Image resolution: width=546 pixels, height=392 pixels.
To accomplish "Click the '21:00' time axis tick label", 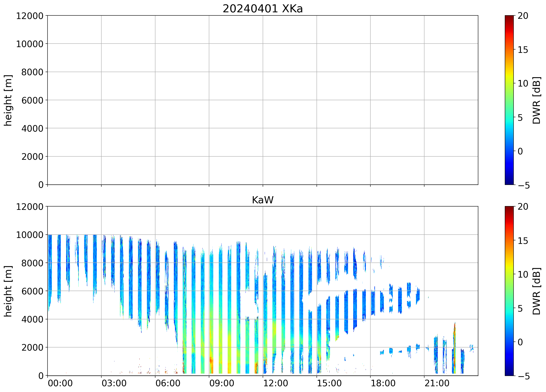I will click(437, 383).
